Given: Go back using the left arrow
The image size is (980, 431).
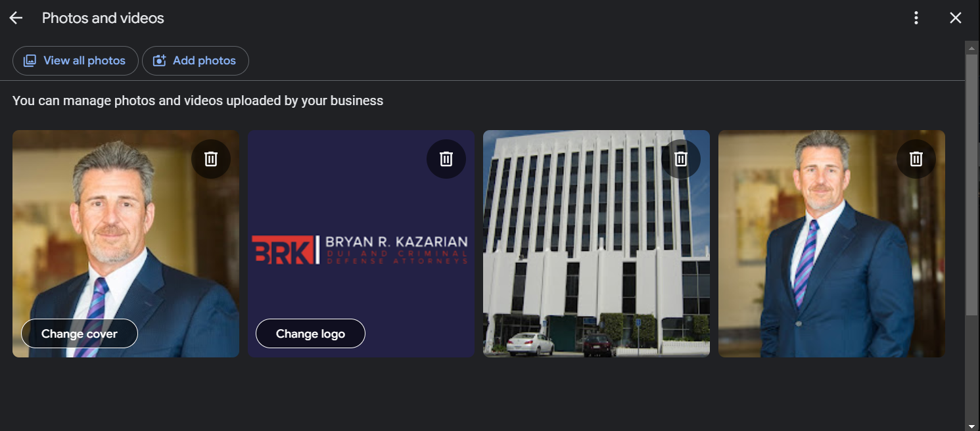Looking at the screenshot, I should point(16,18).
